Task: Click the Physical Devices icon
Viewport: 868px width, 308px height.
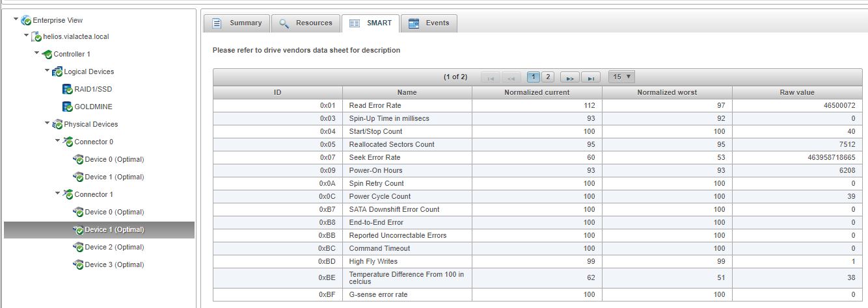Action: [57, 124]
